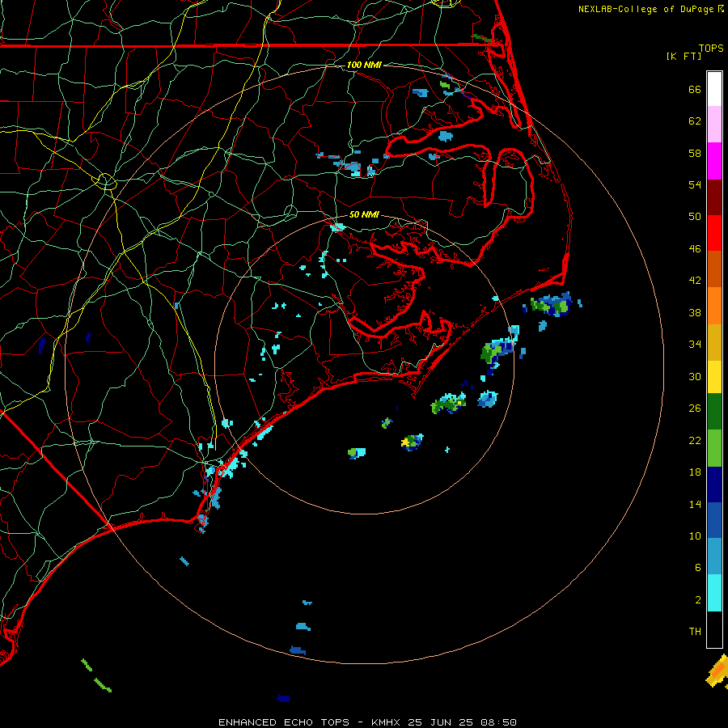Click the 22 legend scale value
The width and height of the screenshot is (728, 728).
695,440
